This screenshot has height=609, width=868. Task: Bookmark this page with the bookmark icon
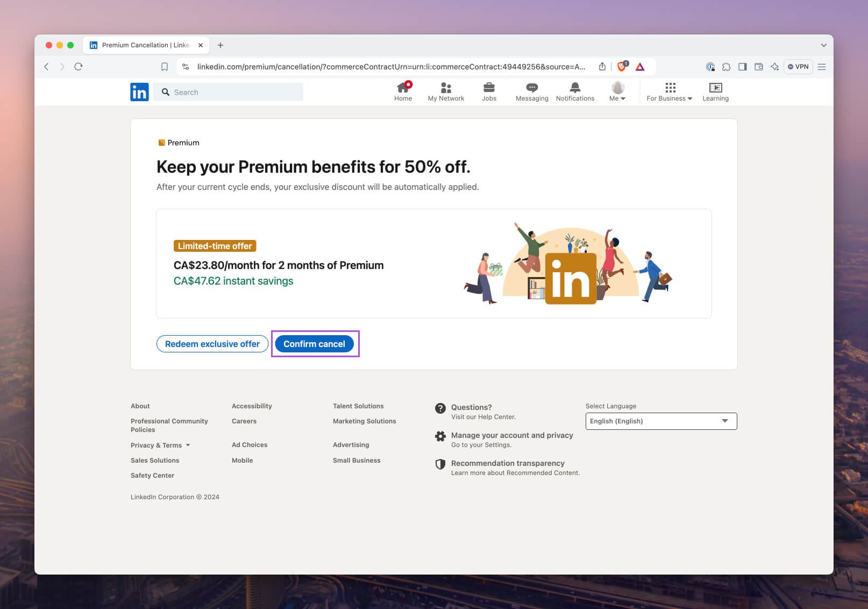[x=165, y=67]
